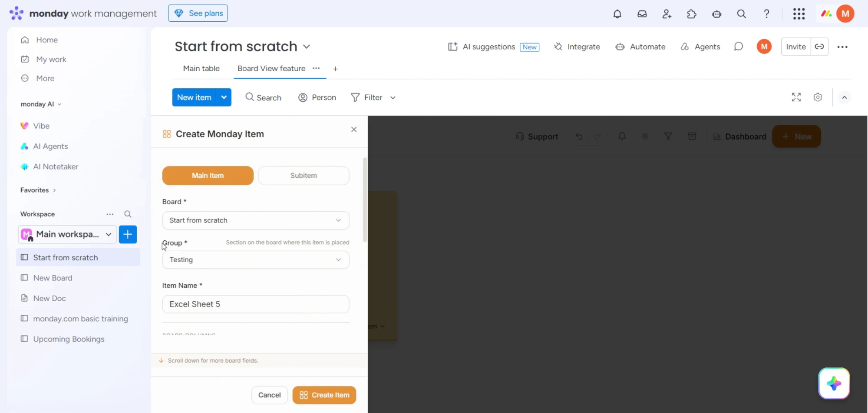This screenshot has width=868, height=413.
Task: Click the magnifier search-everything icon in header
Action: (741, 14)
